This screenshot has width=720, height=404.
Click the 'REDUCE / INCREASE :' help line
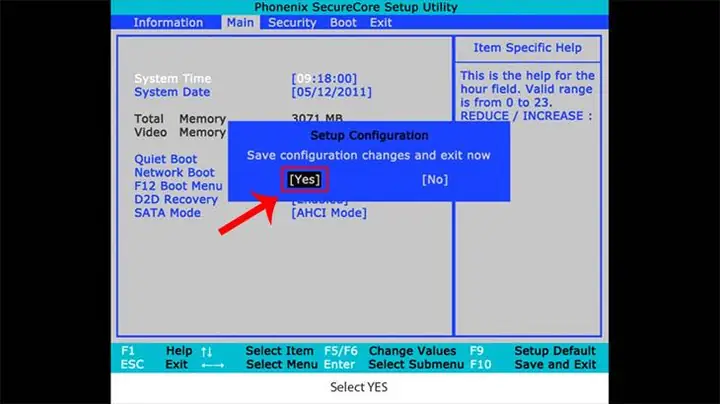point(526,116)
